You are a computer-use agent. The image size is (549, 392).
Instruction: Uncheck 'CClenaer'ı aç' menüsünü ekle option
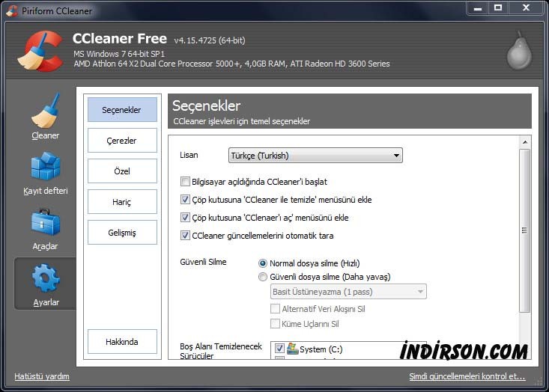tap(185, 218)
